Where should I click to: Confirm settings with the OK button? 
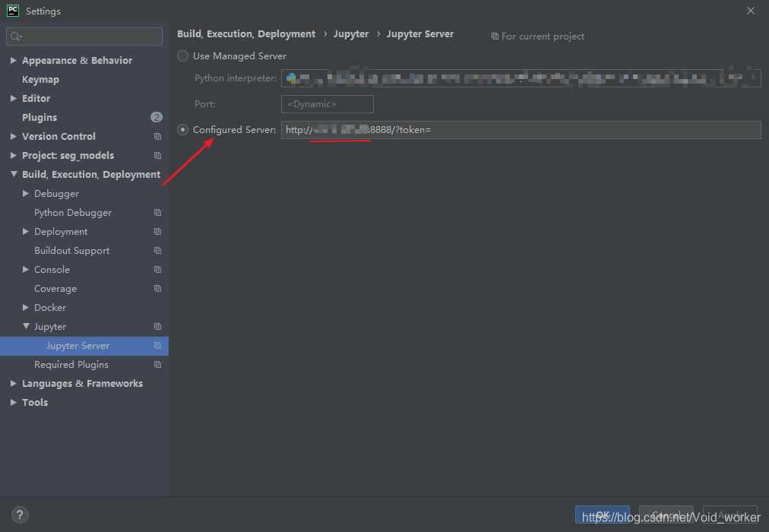(603, 515)
